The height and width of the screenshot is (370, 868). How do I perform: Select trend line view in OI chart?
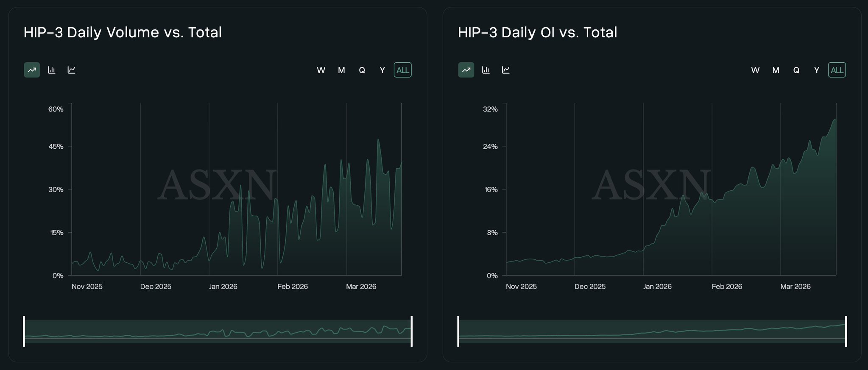[466, 70]
